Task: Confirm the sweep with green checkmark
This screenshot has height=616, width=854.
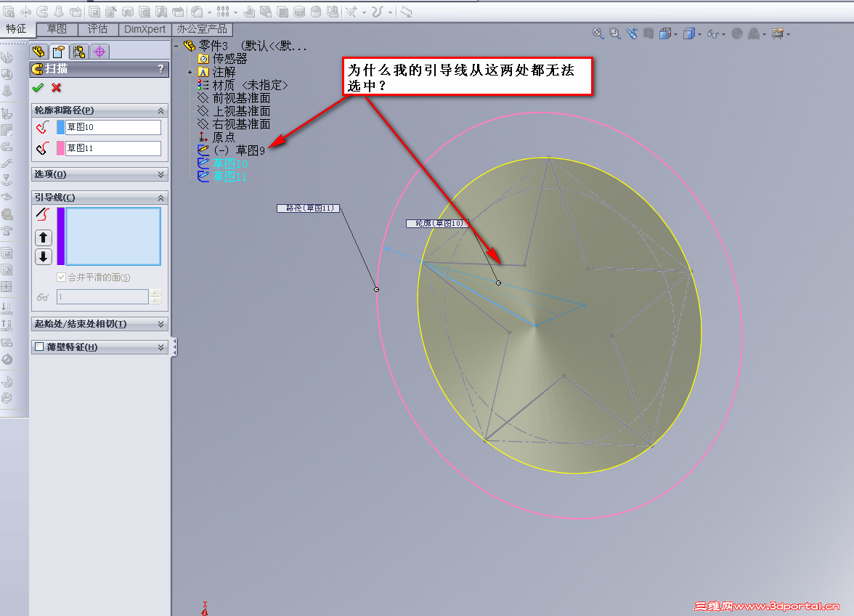Action: (x=38, y=88)
